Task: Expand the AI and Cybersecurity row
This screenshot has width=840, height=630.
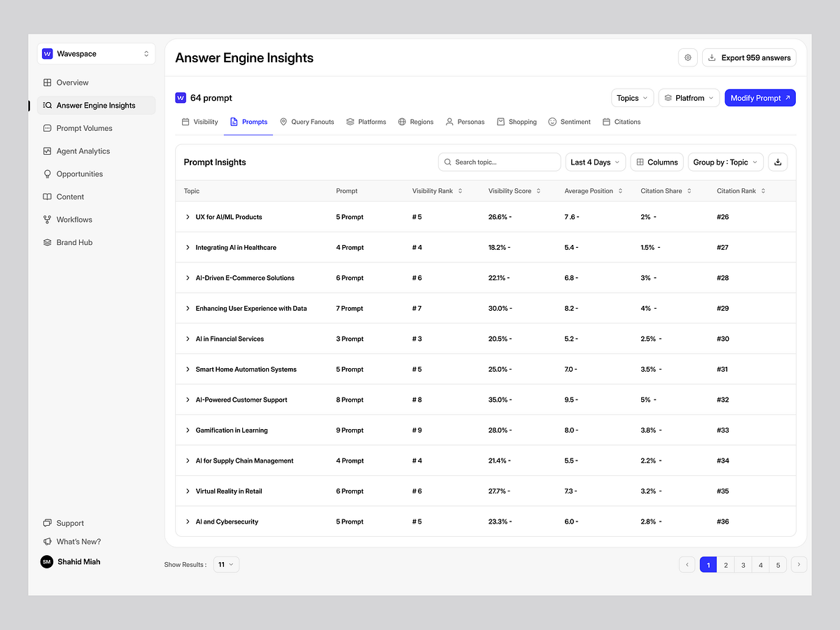Action: point(188,521)
